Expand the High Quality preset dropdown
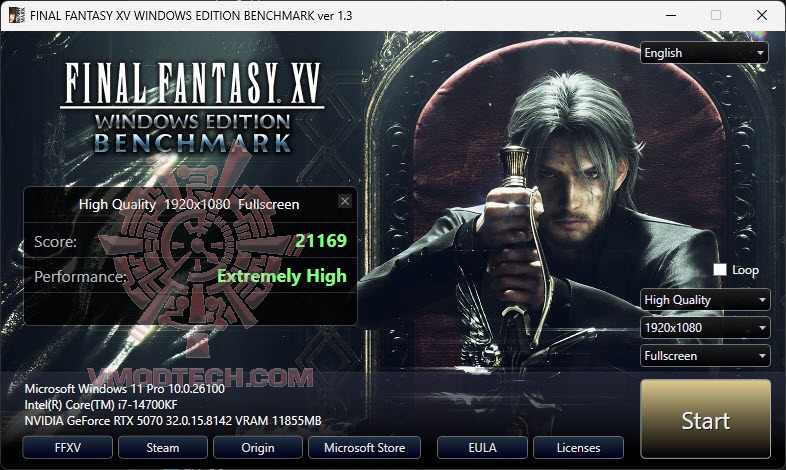786x470 pixels. pyautogui.click(x=705, y=300)
